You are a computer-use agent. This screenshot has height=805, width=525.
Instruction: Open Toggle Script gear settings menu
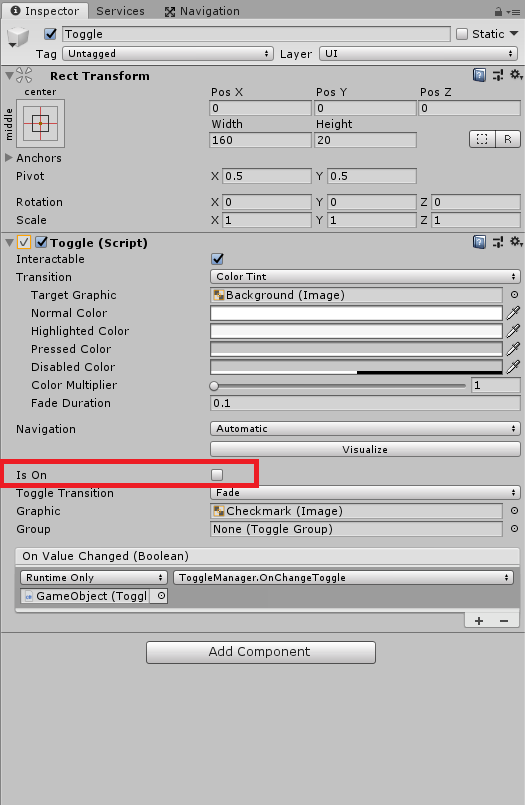click(516, 242)
